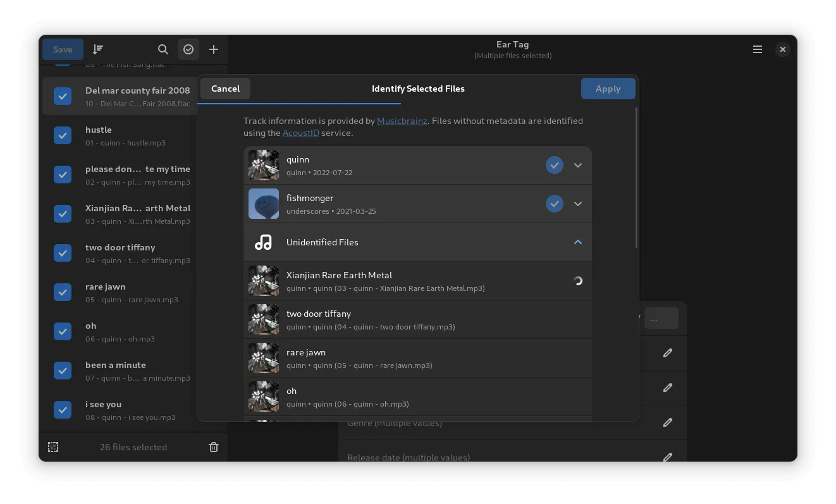Click the plus icon to add files
The height and width of the screenshot is (504, 836).
click(x=214, y=49)
